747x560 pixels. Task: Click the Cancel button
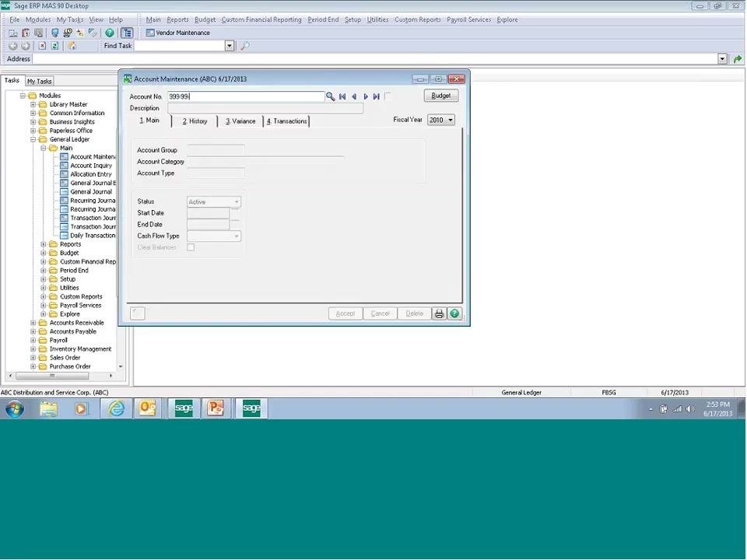[x=381, y=313]
